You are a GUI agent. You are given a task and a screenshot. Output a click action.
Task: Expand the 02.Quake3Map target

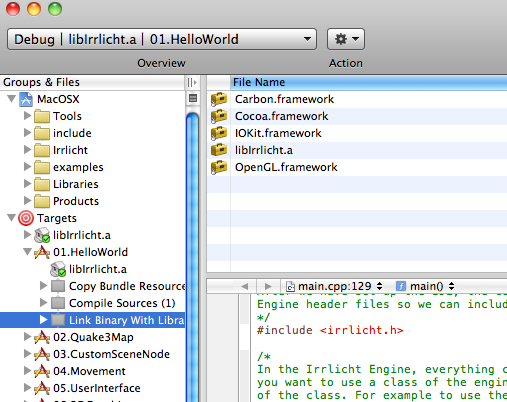(27, 337)
